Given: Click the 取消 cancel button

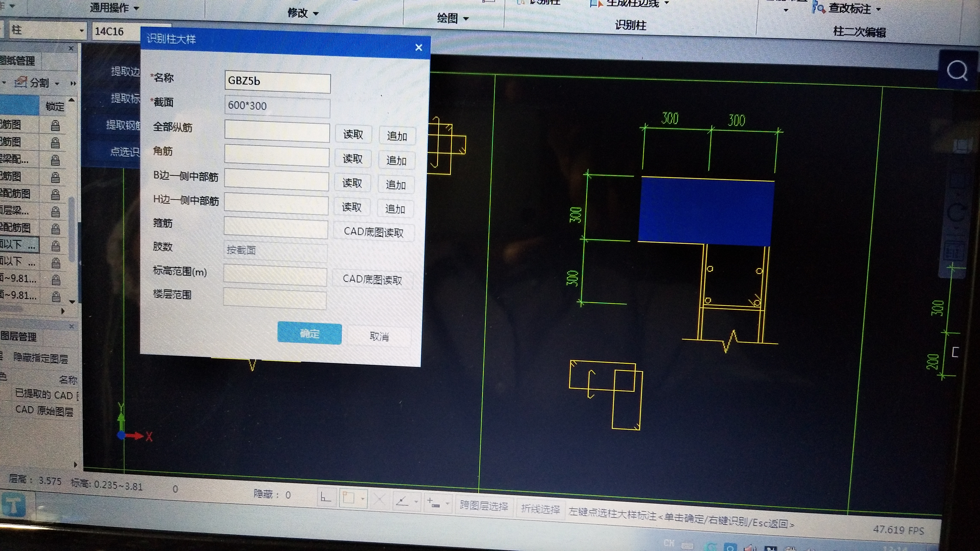Looking at the screenshot, I should point(379,336).
